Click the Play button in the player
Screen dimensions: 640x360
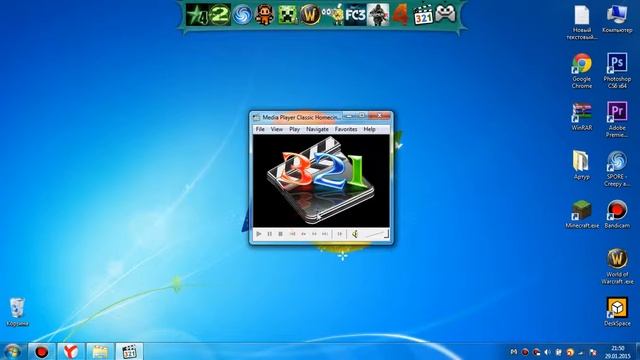[259, 234]
